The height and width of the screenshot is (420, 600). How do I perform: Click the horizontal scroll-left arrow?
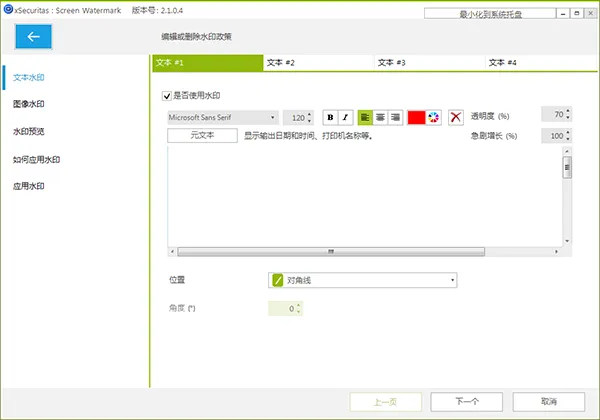[x=172, y=252]
